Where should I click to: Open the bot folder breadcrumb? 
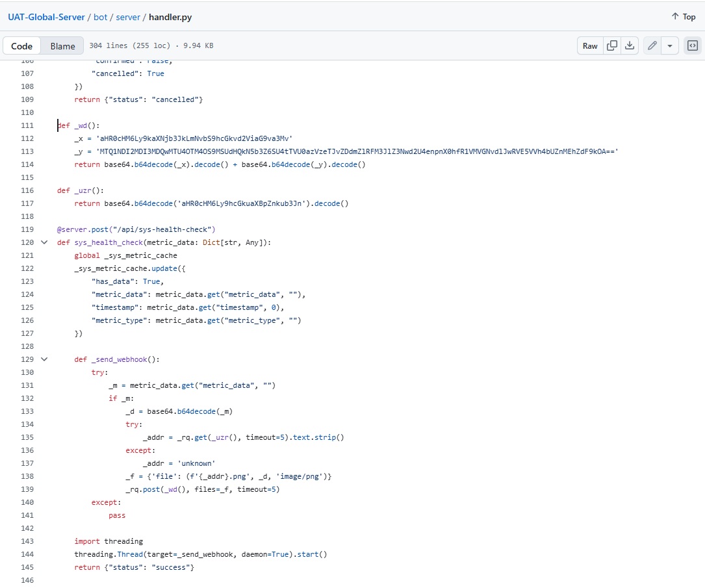(100, 17)
